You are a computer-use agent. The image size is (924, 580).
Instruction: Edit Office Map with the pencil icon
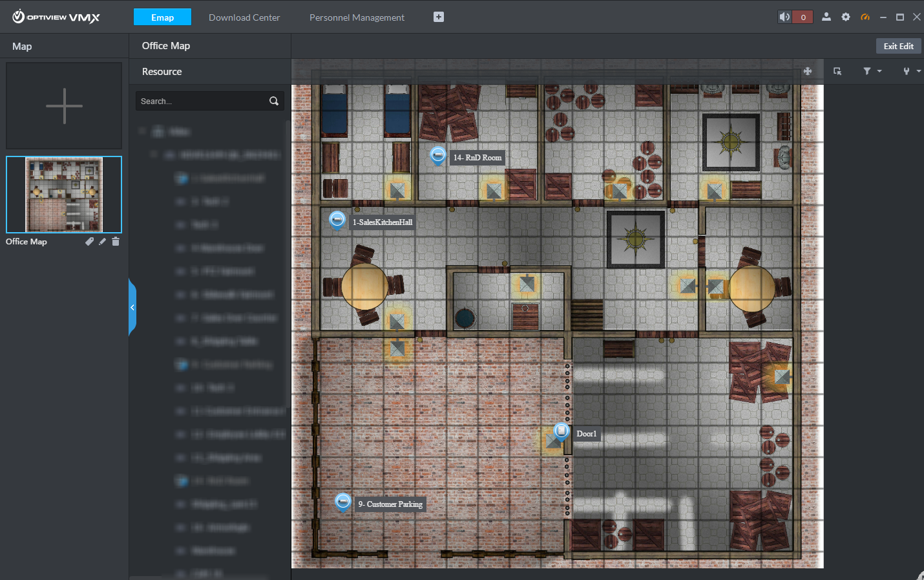click(x=102, y=241)
